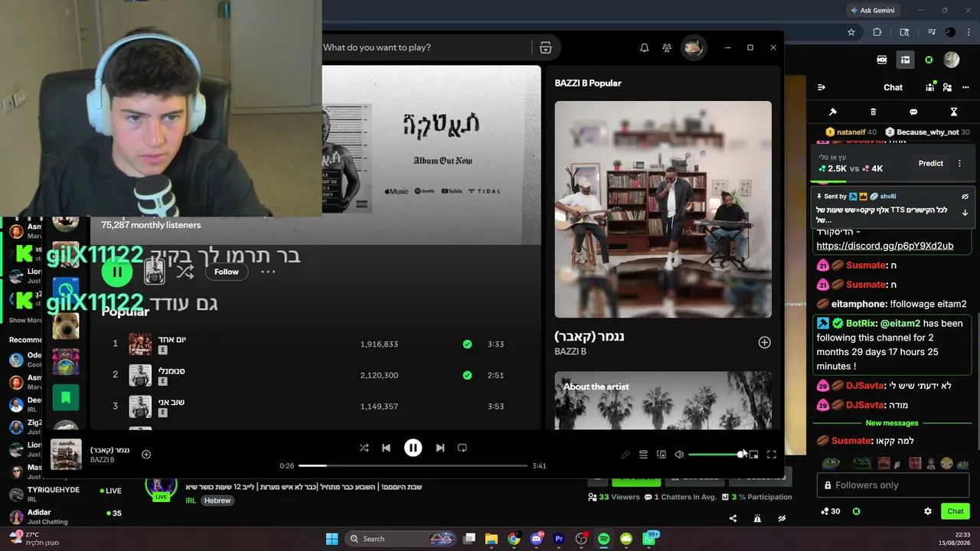Toggle shuffle in the bottom player bar

click(364, 448)
